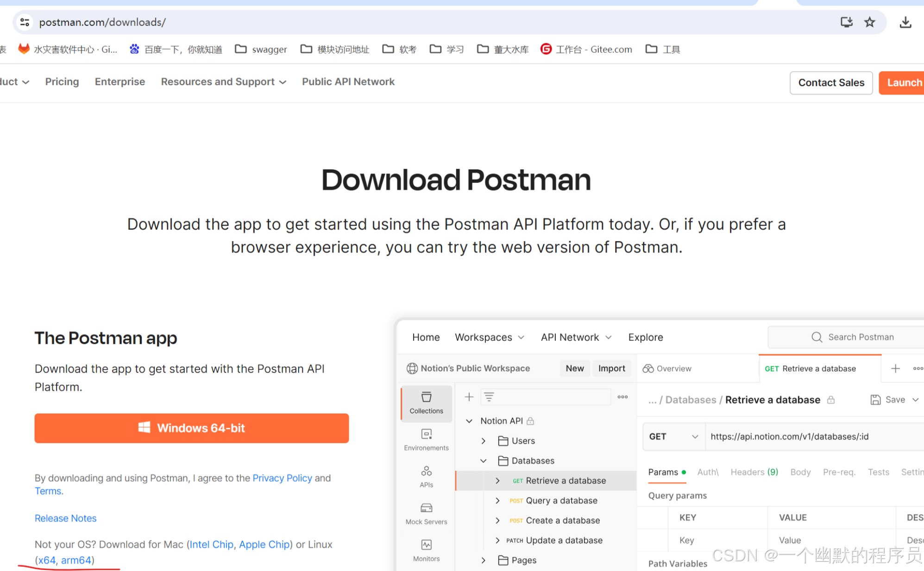Image resolution: width=924 pixels, height=571 pixels.
Task: Open the 学习 bookmark folder
Action: coord(446,49)
